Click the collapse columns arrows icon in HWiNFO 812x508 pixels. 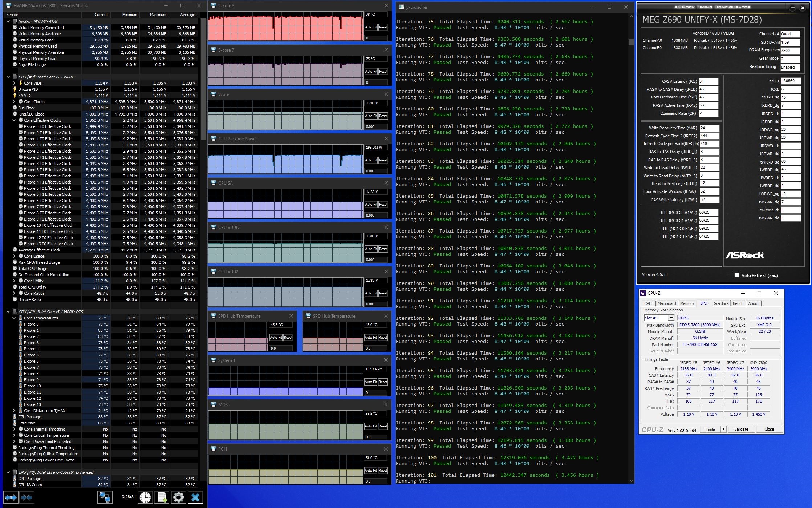pos(27,497)
